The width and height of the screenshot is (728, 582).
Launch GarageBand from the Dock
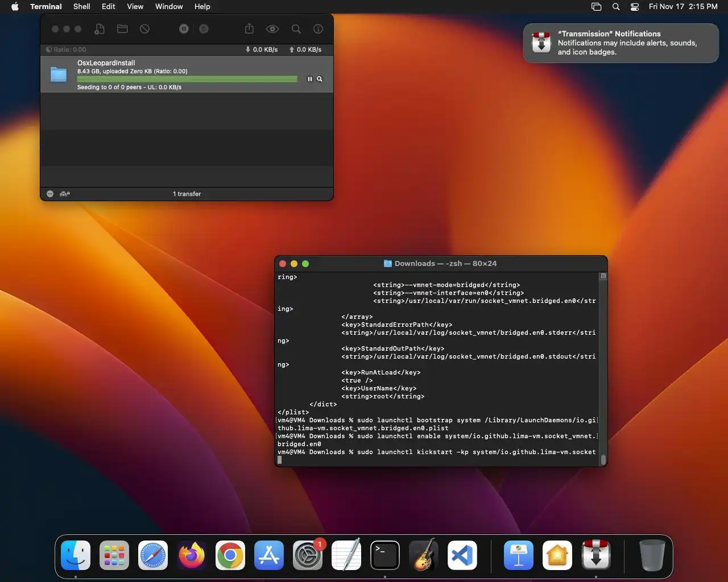pyautogui.click(x=424, y=555)
